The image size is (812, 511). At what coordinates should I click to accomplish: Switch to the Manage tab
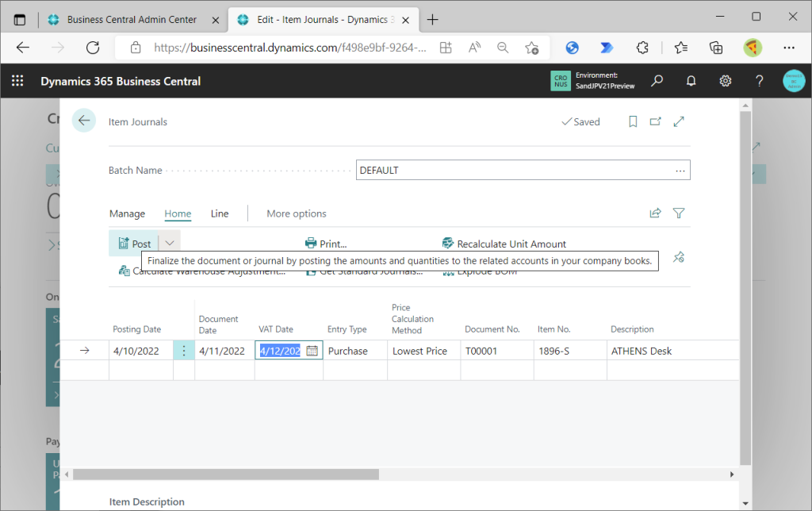coord(127,213)
